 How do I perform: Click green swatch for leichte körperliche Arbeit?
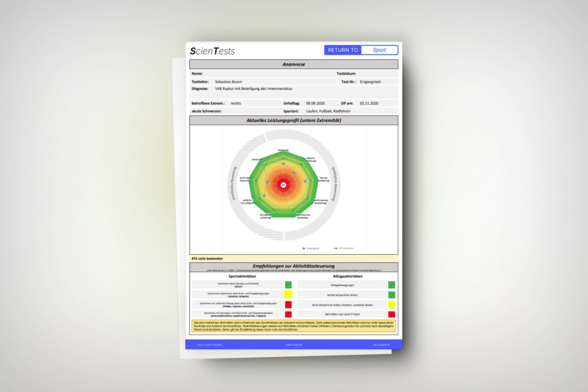click(x=391, y=295)
